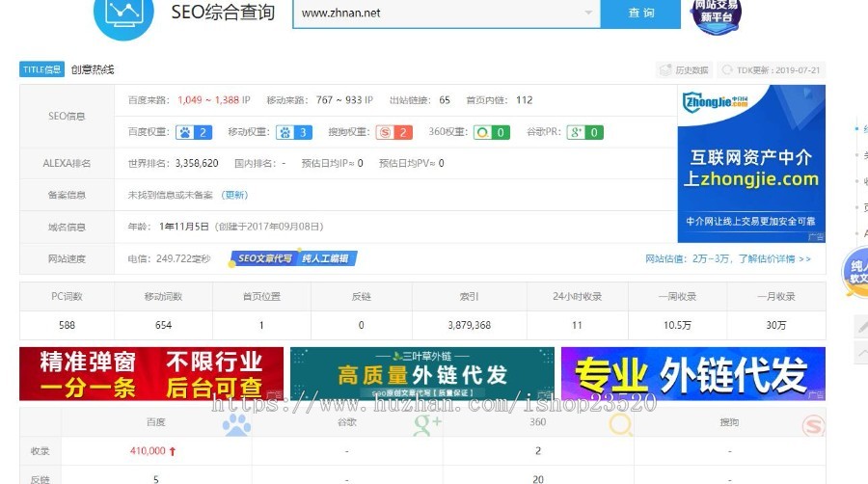The width and height of the screenshot is (868, 484).
Task: Open the zhongjie.com advertisement
Action: [751, 164]
